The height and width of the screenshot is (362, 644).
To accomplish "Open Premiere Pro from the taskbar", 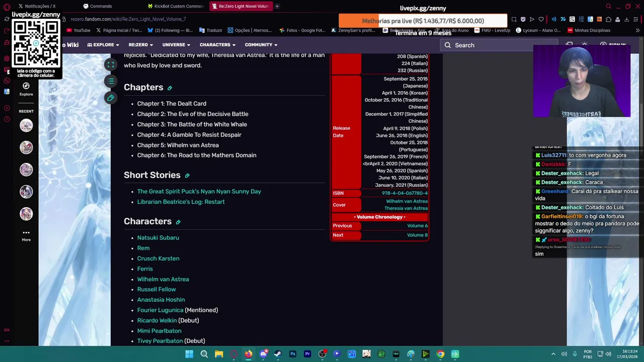I will pyautogui.click(x=307, y=354).
